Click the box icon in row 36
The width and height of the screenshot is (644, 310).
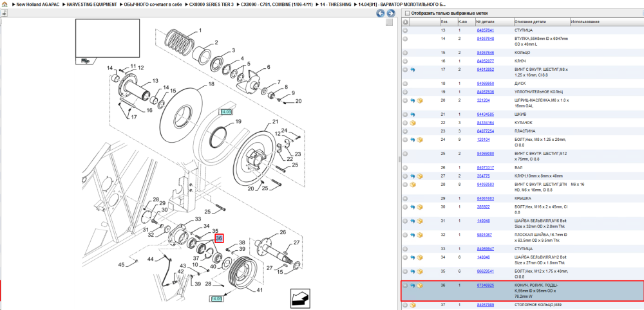click(x=420, y=286)
